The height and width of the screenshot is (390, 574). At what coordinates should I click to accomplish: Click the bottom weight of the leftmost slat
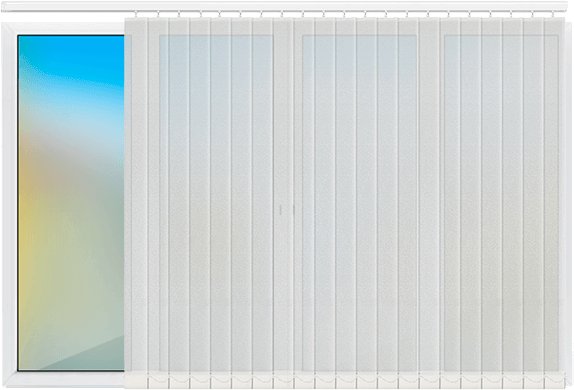pos(136,382)
